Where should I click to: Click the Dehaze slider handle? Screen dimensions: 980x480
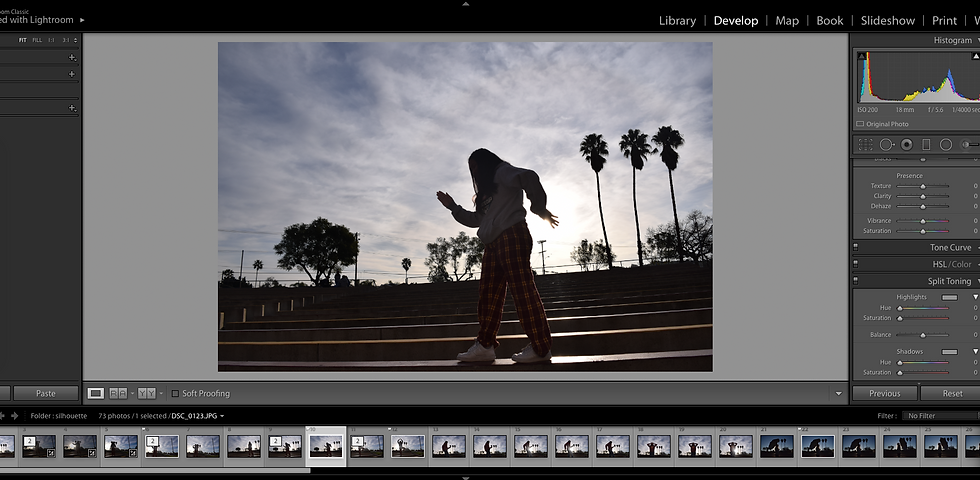point(922,206)
